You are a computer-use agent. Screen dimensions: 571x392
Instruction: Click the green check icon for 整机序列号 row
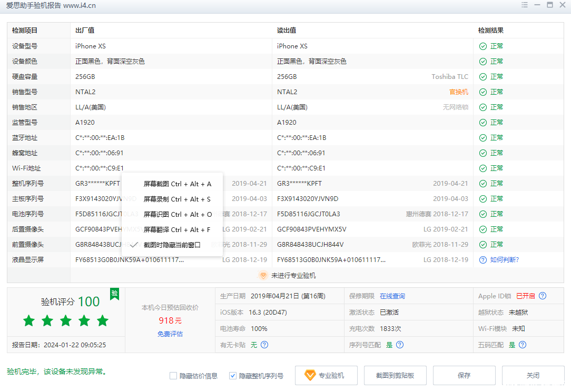pyautogui.click(x=483, y=184)
